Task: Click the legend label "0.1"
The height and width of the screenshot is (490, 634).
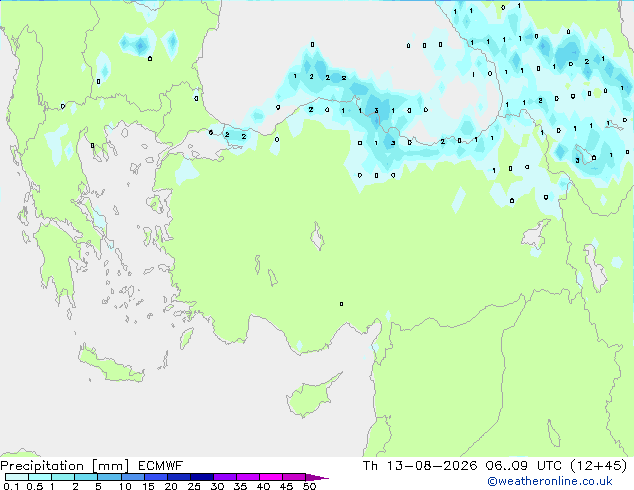Action: 11,486
